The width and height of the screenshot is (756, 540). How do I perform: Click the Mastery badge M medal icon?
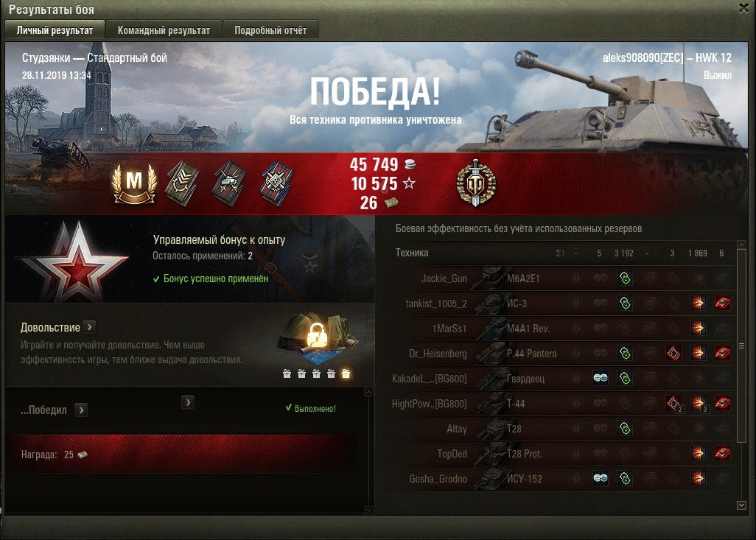tap(134, 183)
